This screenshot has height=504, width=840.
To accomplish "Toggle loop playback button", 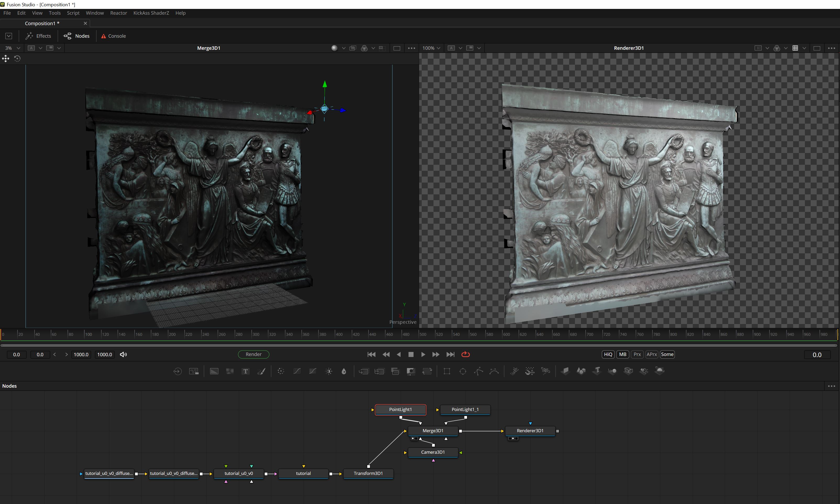I will [x=465, y=354].
